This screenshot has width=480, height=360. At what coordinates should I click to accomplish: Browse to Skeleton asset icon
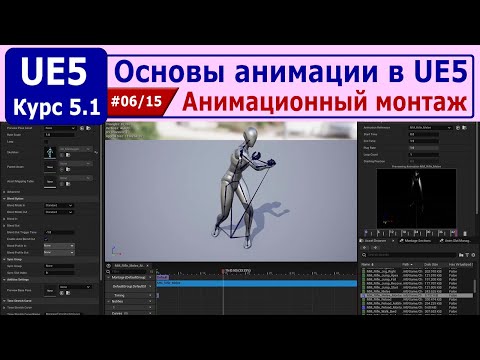(68, 155)
